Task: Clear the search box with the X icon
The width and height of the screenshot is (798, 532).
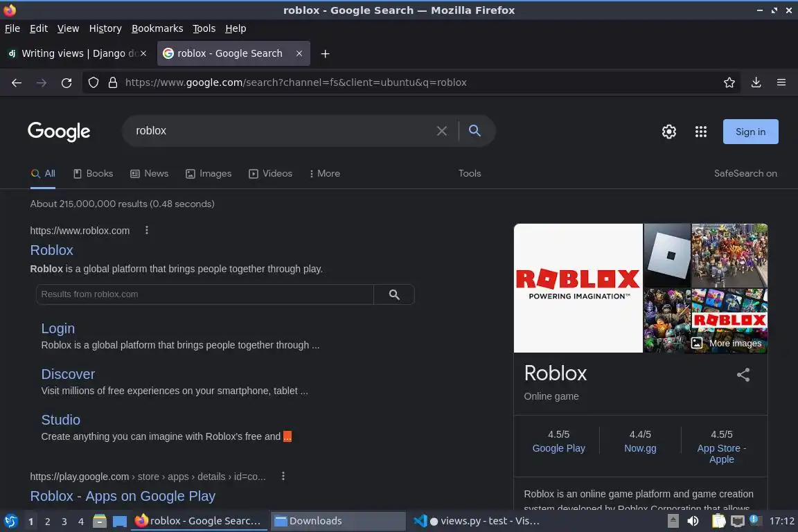Action: [x=442, y=131]
